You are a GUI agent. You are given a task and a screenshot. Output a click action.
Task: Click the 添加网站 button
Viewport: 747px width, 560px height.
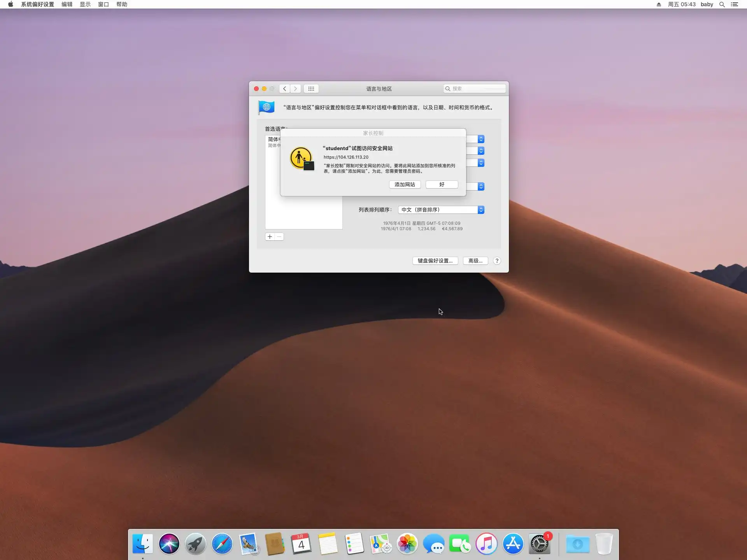tap(405, 185)
